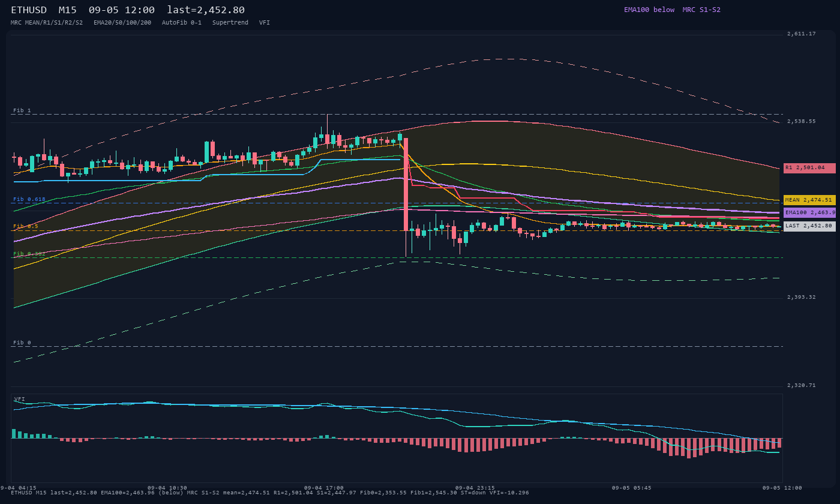The height and width of the screenshot is (504, 840).
Task: Select the EMA20/50/100/200 indicator label
Action: coord(122,23)
